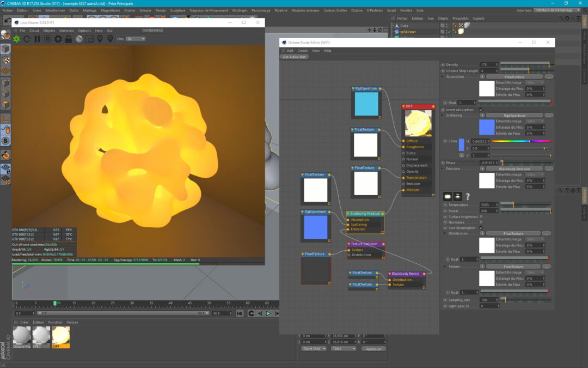Click the green Octane send-scene icon
The width and height of the screenshot is (588, 368).
17,39
